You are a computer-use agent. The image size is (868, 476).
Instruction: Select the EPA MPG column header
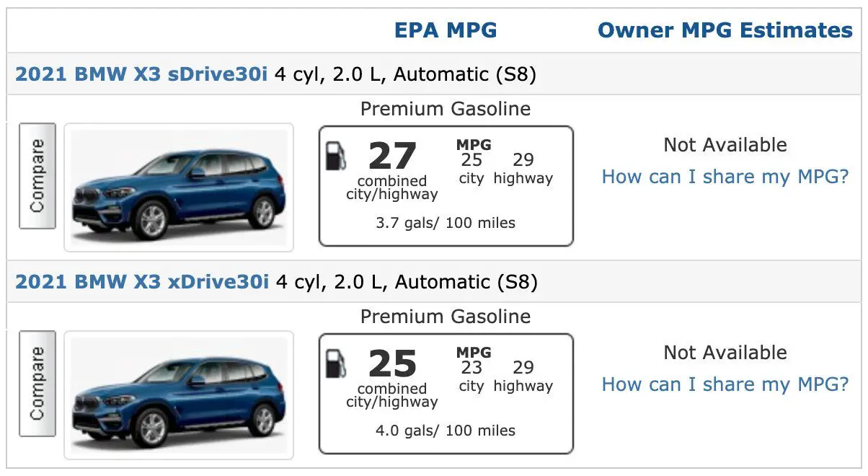tap(446, 30)
